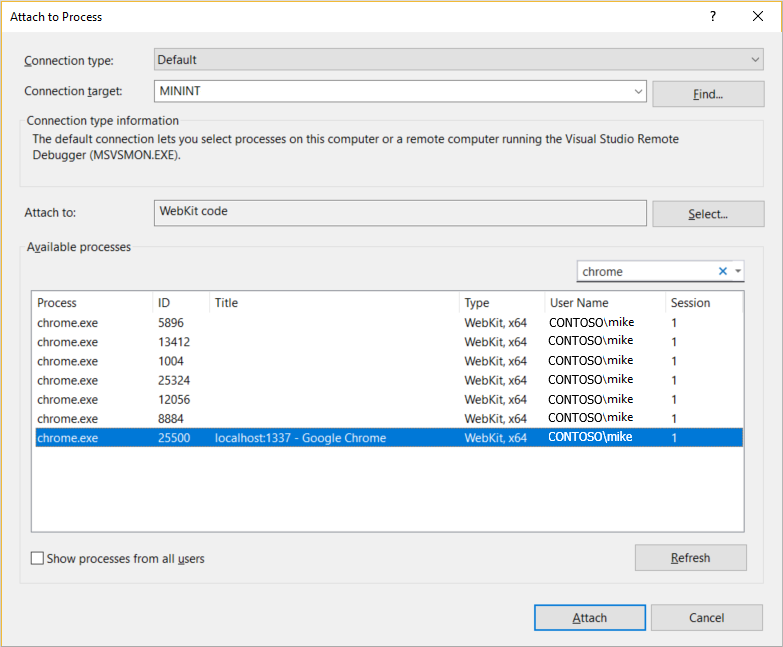Click the Select... button for code type
783x647 pixels.
(708, 214)
